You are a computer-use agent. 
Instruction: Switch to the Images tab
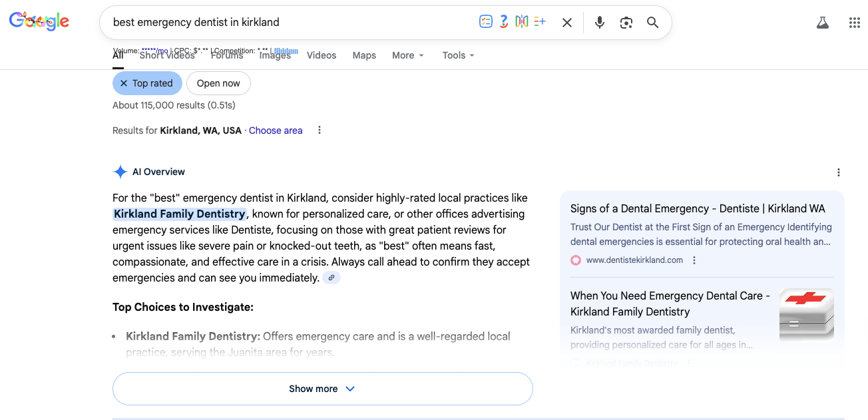275,55
